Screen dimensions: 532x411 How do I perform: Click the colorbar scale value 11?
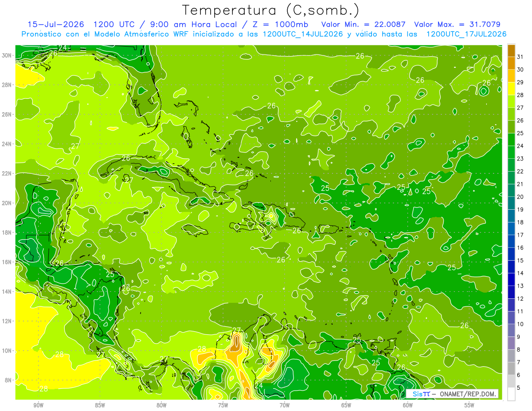point(520,311)
